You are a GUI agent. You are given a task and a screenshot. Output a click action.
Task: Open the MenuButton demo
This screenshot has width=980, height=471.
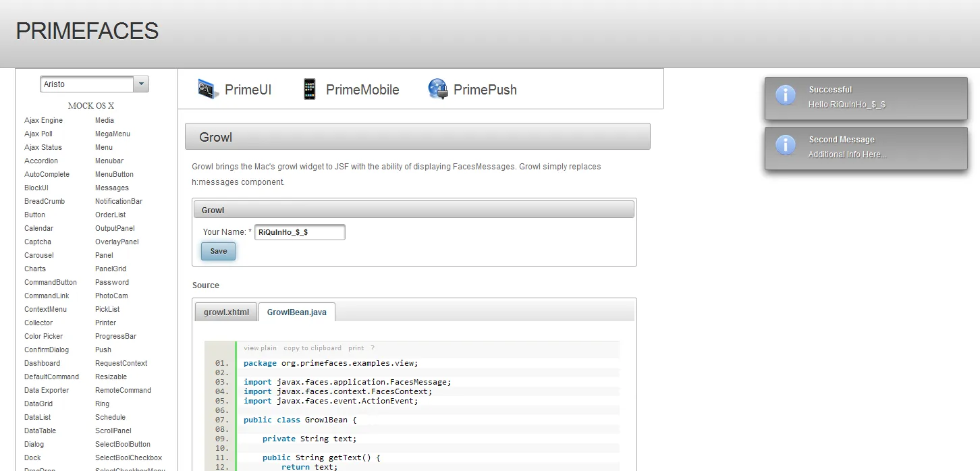click(115, 174)
